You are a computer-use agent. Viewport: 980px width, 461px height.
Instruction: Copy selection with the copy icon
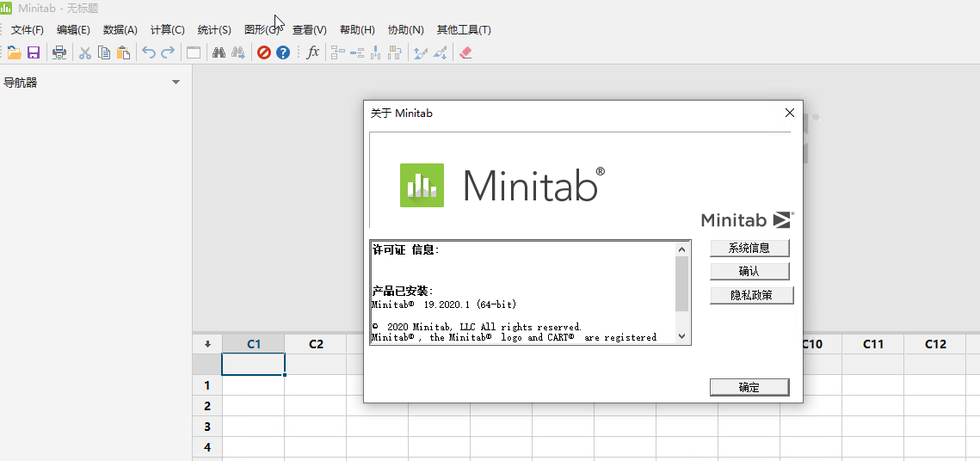tap(104, 52)
